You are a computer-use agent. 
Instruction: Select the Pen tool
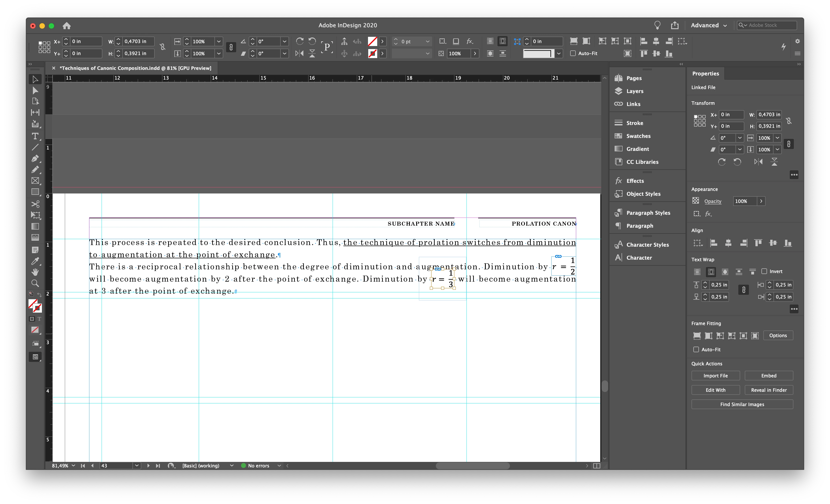pyautogui.click(x=35, y=158)
